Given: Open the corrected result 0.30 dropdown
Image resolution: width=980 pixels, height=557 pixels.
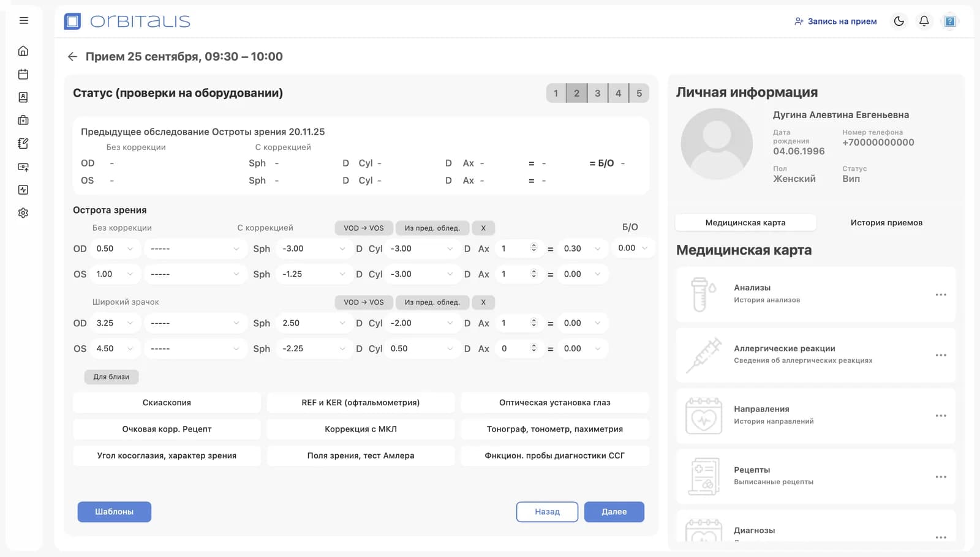Looking at the screenshot, I should tap(583, 249).
